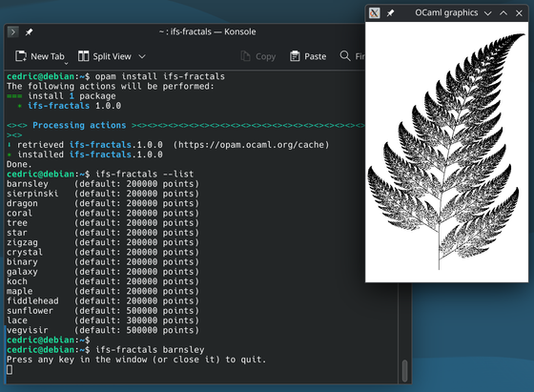Click the 'OCaml graphics' window title
534x392 pixels.
coord(446,13)
